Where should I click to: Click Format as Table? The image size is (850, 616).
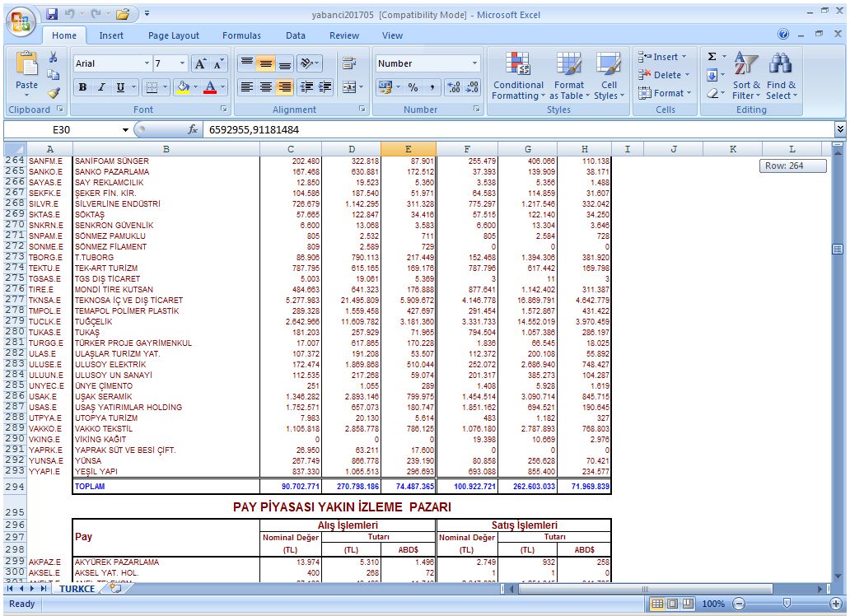[569, 76]
